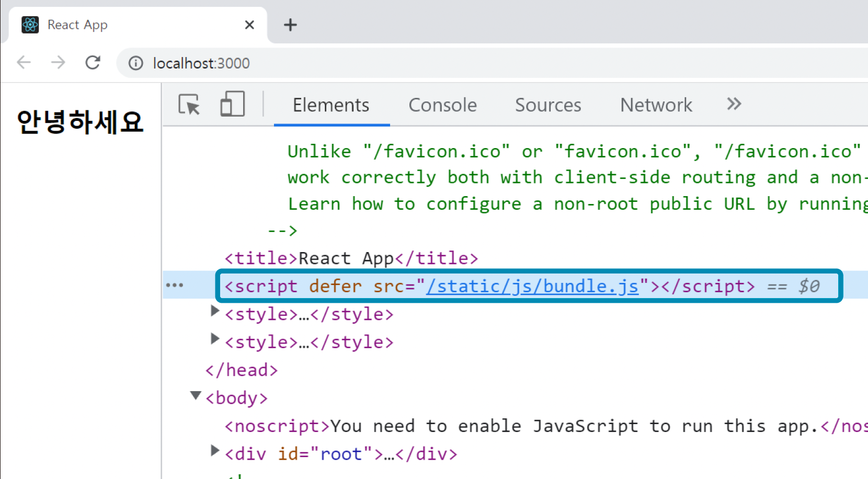View site information for localhost
Viewport: 868px width, 479px height.
pyautogui.click(x=136, y=63)
